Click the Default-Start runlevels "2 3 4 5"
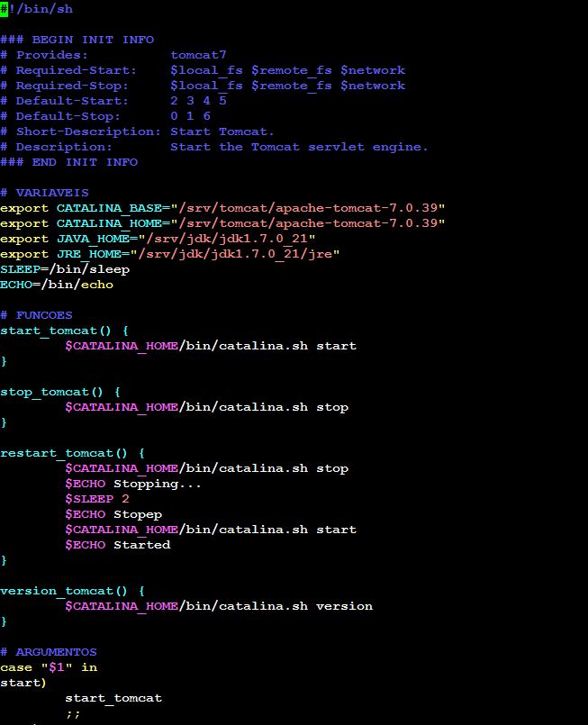The height and width of the screenshot is (725, 588). 198,101
